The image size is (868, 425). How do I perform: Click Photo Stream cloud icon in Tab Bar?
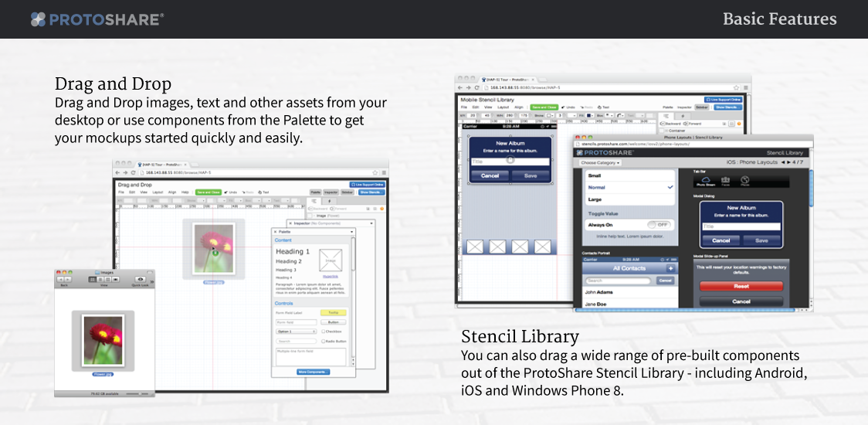pyautogui.click(x=705, y=180)
